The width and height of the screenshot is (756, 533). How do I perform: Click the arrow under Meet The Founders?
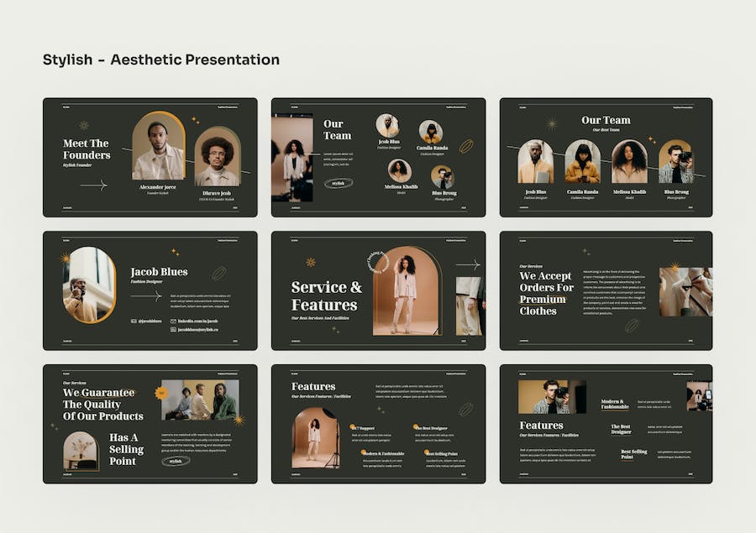pyautogui.click(x=93, y=185)
